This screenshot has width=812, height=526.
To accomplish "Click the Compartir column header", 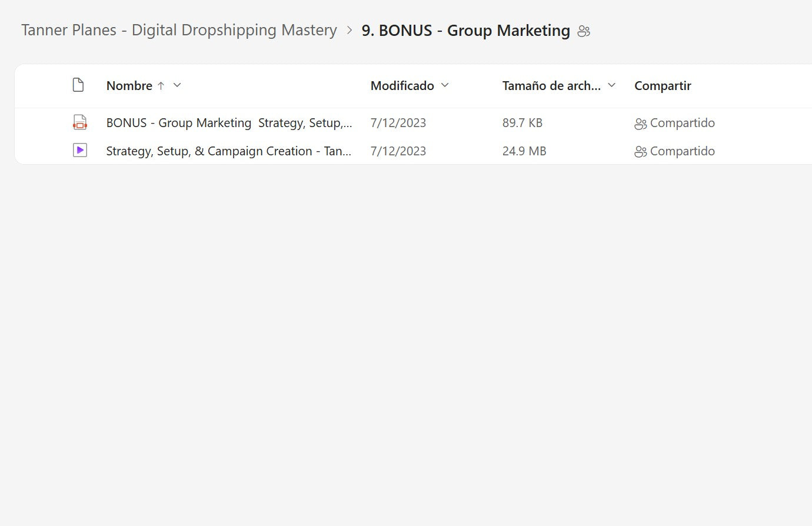I will [663, 86].
